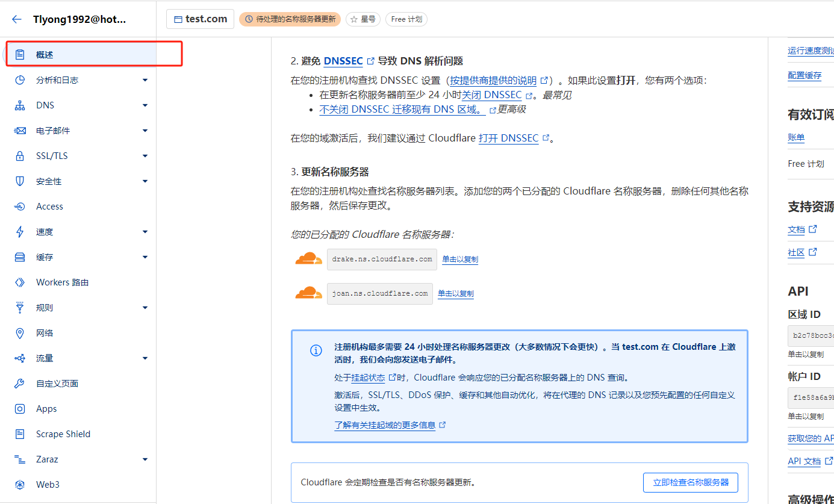Expand the SSL/TLS submenu arrow
834x504 pixels.
[145, 156]
